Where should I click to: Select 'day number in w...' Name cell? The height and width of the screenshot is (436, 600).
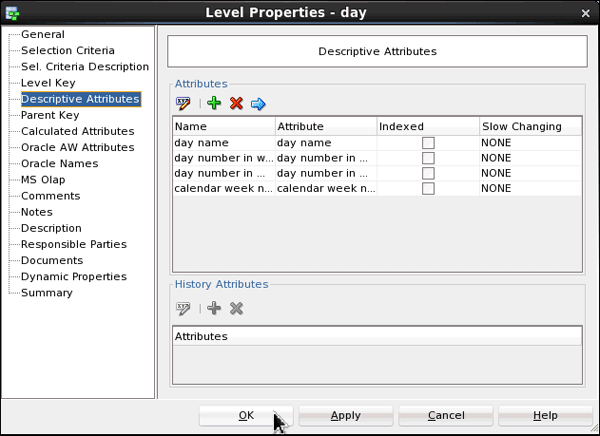click(x=224, y=158)
